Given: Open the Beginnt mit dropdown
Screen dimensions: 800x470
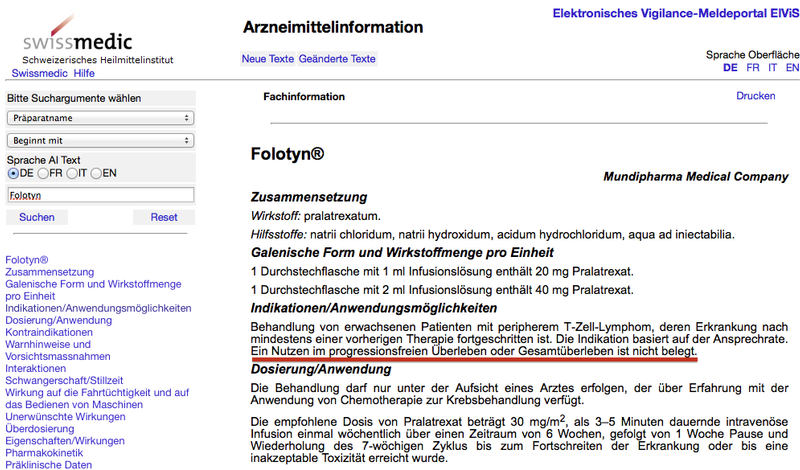Looking at the screenshot, I should [x=101, y=140].
